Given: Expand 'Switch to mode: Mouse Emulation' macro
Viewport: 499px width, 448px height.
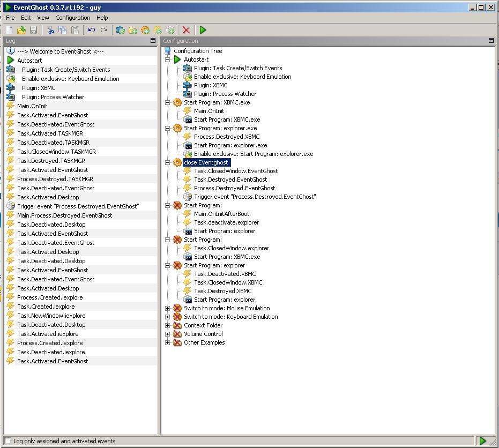Looking at the screenshot, I should point(167,308).
